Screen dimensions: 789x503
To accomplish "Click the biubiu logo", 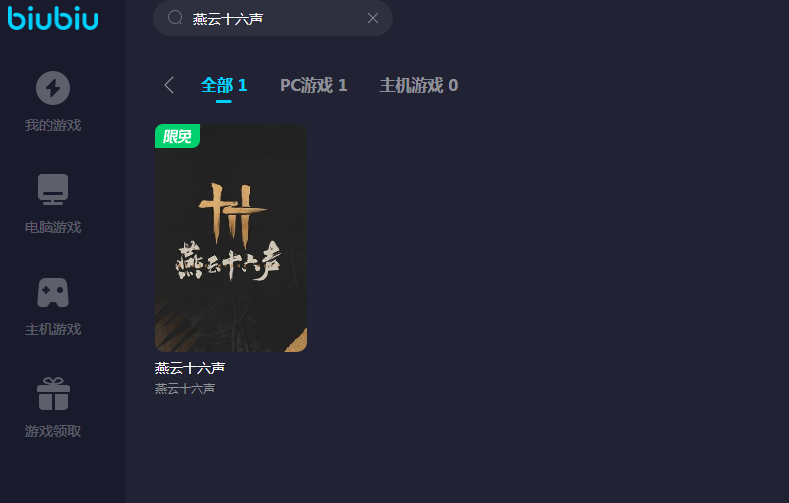I will pyautogui.click(x=53, y=18).
